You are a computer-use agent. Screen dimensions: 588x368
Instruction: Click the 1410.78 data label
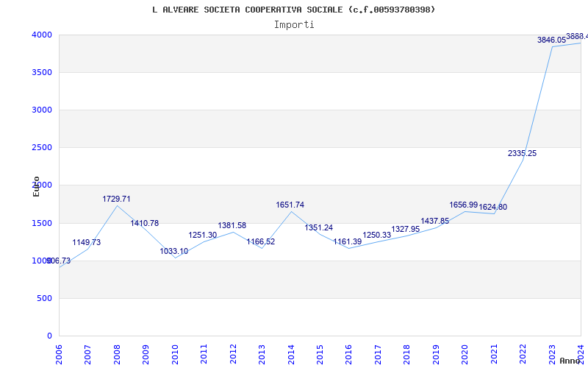pyautogui.click(x=145, y=224)
